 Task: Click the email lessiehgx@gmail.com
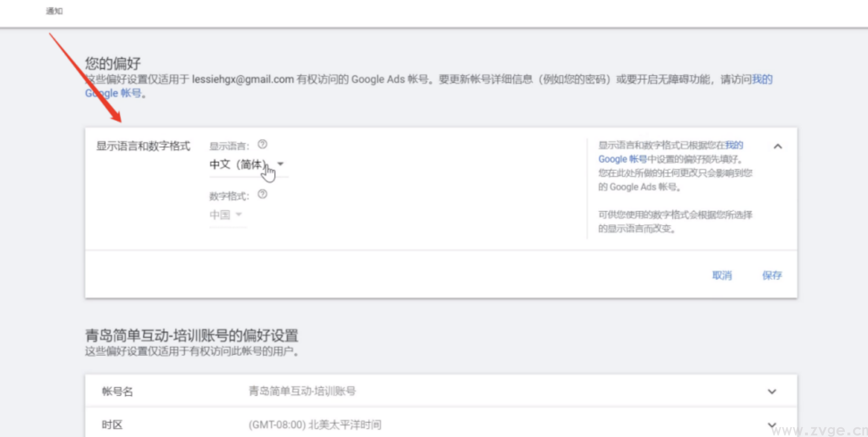[x=243, y=79]
